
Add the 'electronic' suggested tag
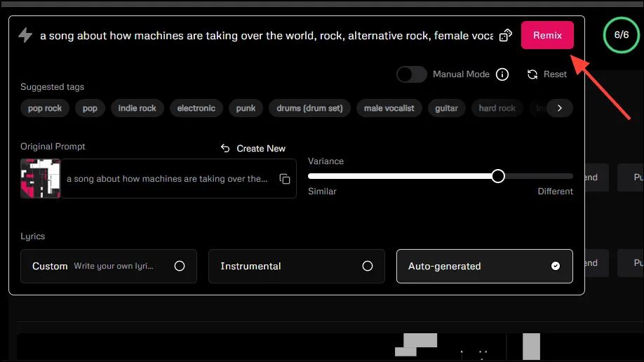[x=196, y=108]
